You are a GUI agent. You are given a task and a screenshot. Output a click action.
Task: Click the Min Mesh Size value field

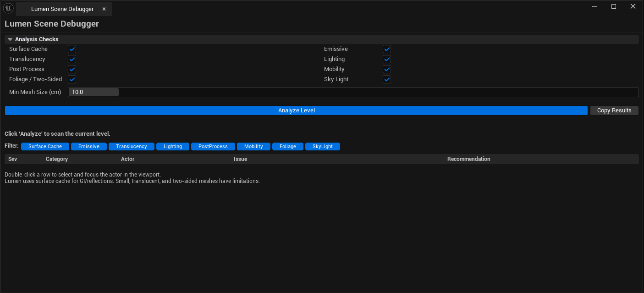point(353,92)
